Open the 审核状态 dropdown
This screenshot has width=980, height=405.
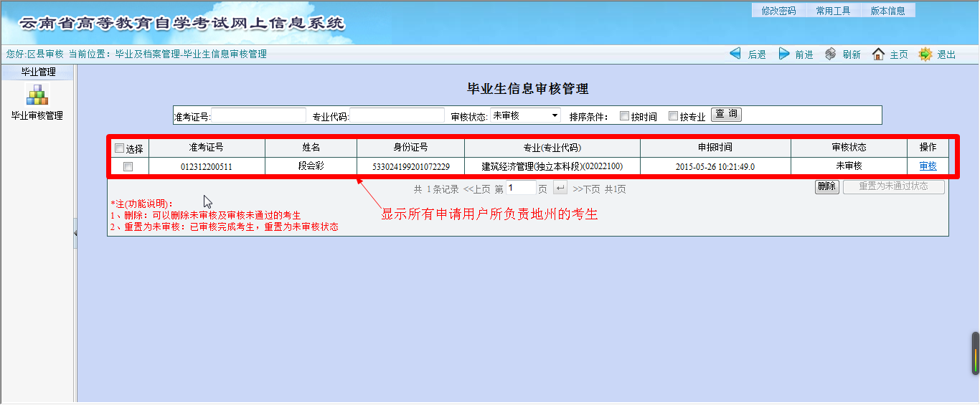[525, 115]
